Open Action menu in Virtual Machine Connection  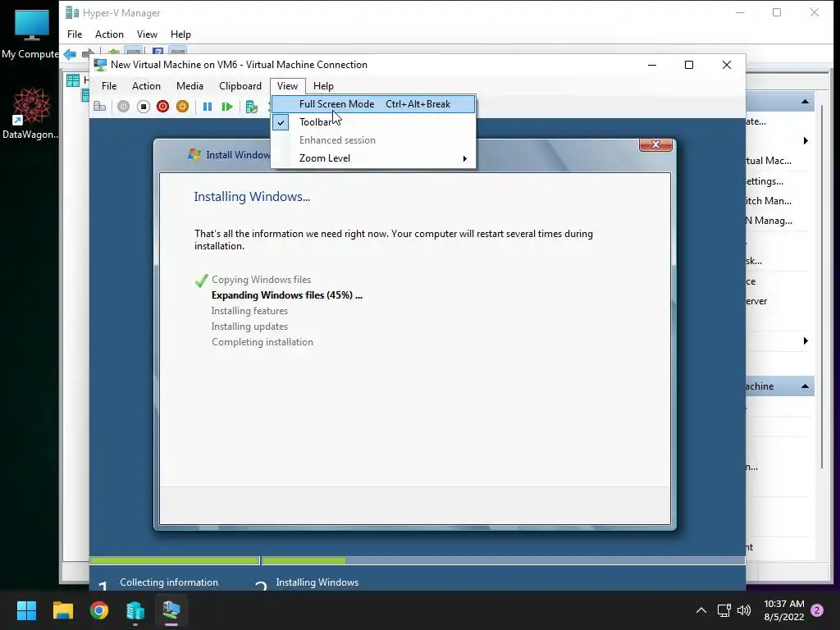(146, 85)
